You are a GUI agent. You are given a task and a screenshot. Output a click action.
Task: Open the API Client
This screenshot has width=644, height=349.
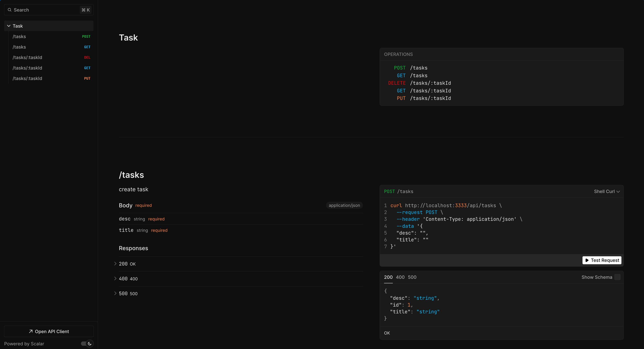49,331
